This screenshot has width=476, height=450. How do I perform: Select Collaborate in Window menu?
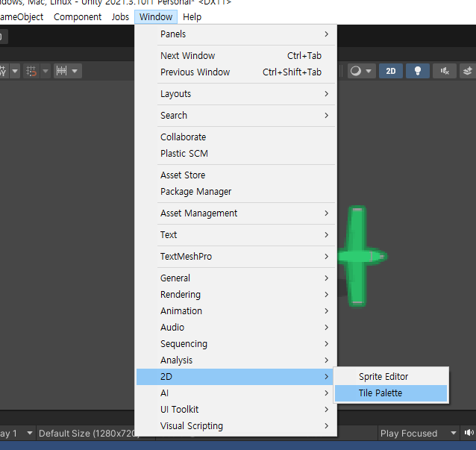(x=237, y=137)
